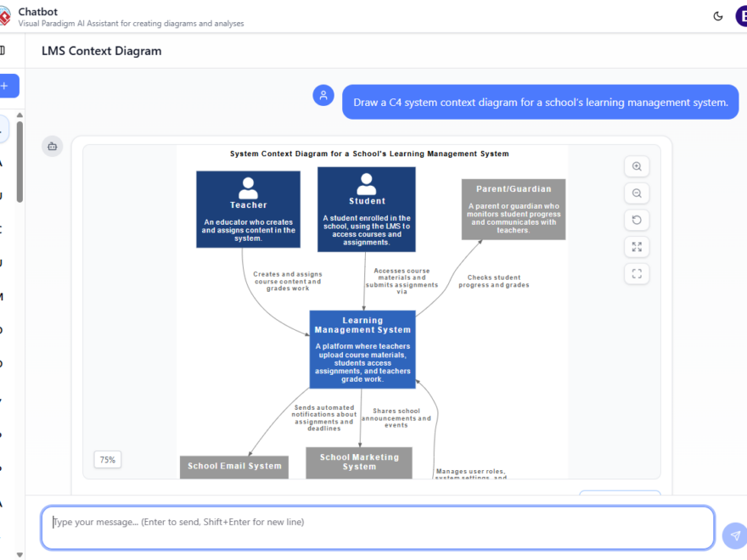Select the LMS Context Diagram tab
This screenshot has width=747, height=560.
[101, 51]
